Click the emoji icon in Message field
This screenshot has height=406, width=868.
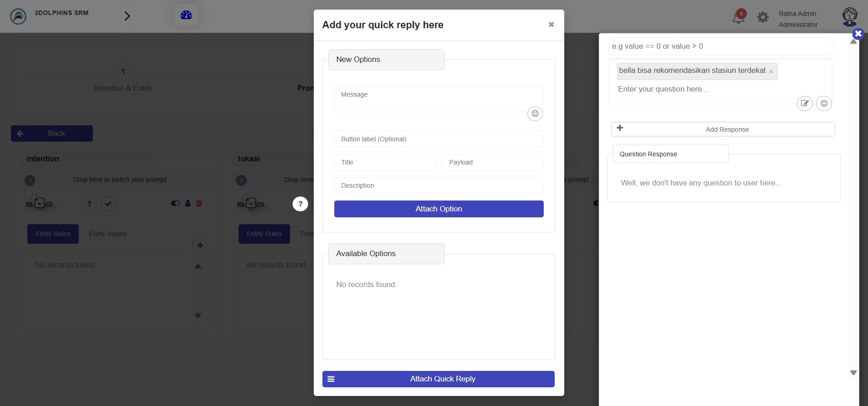(535, 113)
